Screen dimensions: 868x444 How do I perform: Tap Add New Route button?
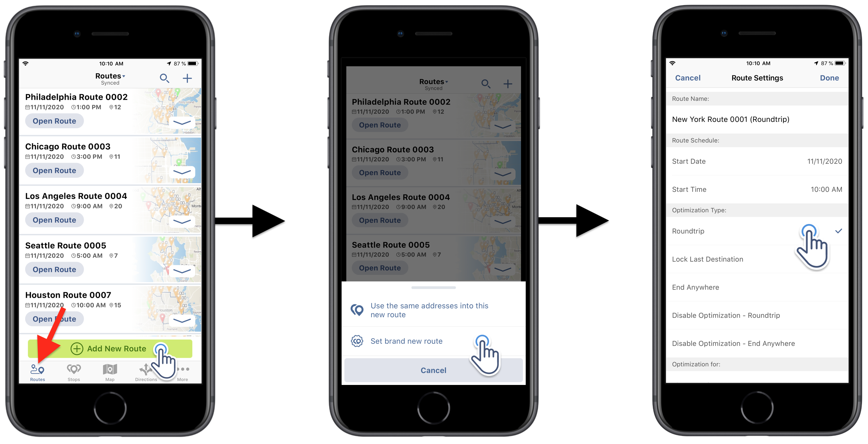[108, 348]
